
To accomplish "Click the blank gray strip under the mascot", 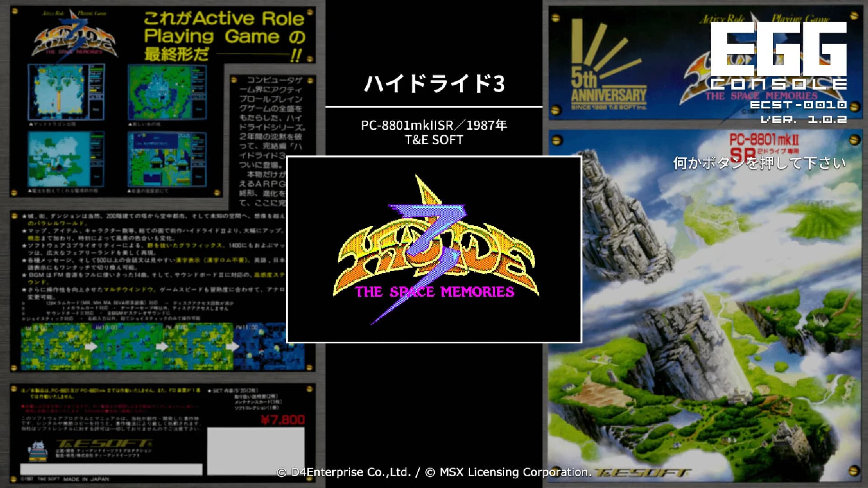I will tap(111, 469).
